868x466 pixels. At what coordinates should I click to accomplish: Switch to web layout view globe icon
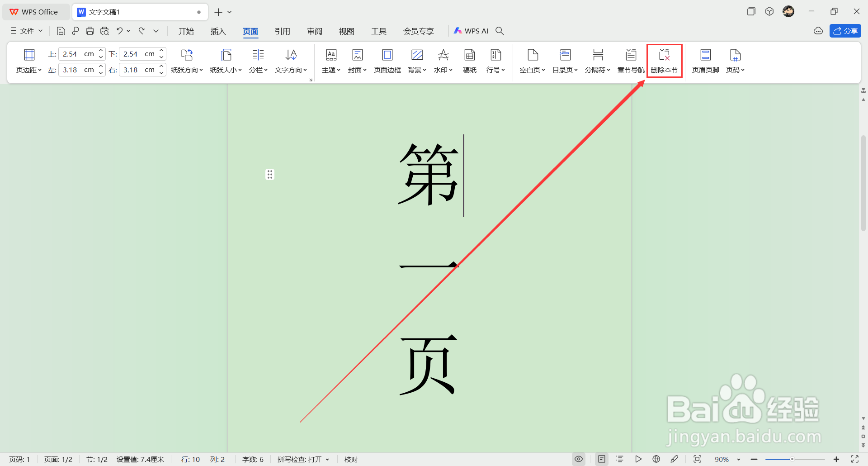point(656,459)
